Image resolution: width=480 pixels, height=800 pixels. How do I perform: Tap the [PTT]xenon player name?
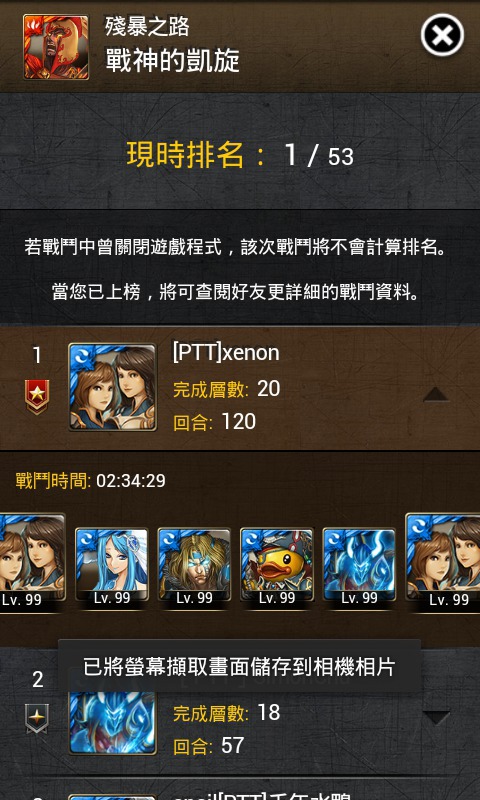[226, 353]
